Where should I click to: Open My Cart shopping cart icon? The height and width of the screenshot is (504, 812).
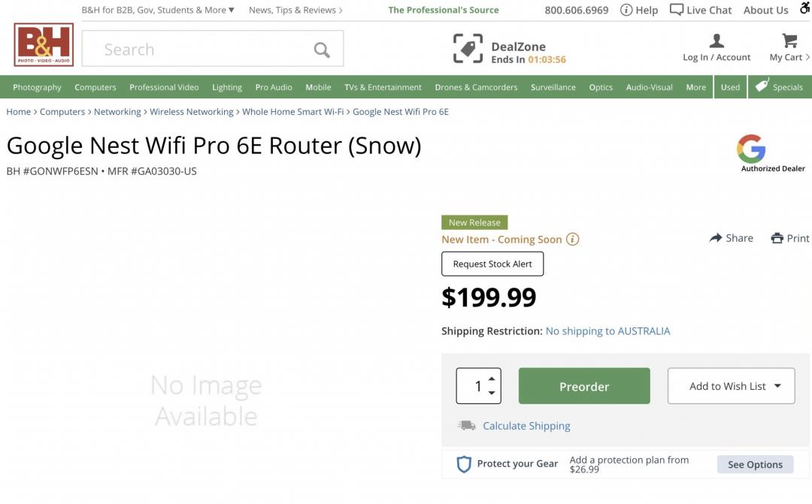coord(789,41)
